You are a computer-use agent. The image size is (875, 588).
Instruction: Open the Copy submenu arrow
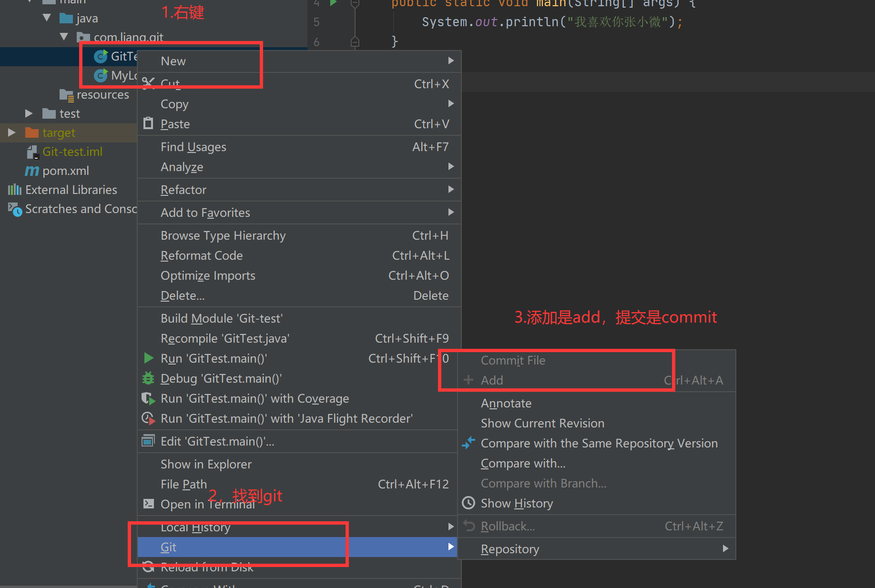click(451, 103)
